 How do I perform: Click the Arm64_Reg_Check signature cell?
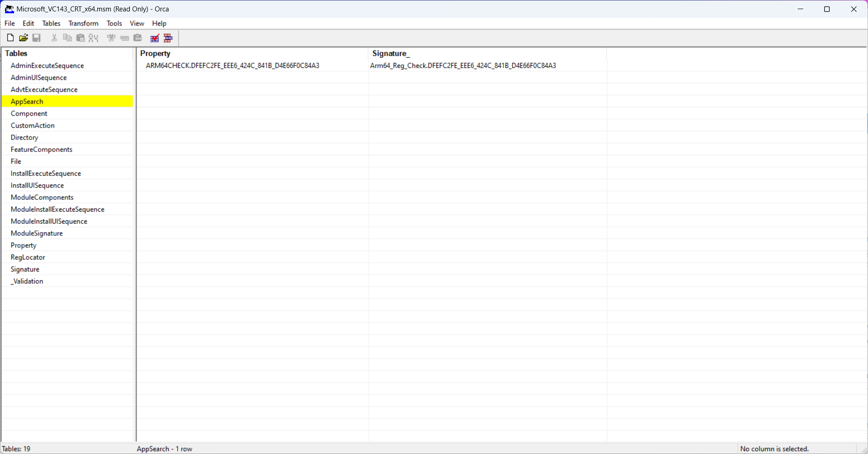(487, 66)
